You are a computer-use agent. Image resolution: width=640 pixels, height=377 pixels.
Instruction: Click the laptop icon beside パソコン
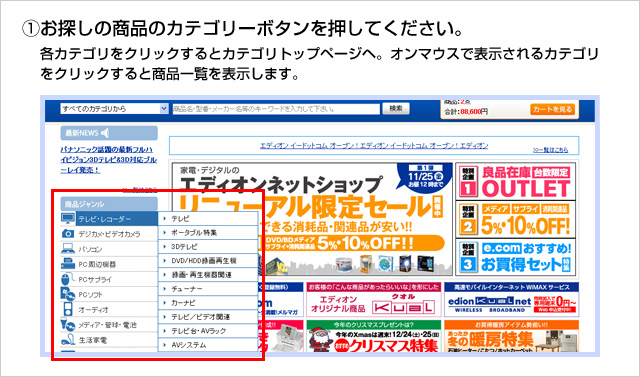coord(68,248)
